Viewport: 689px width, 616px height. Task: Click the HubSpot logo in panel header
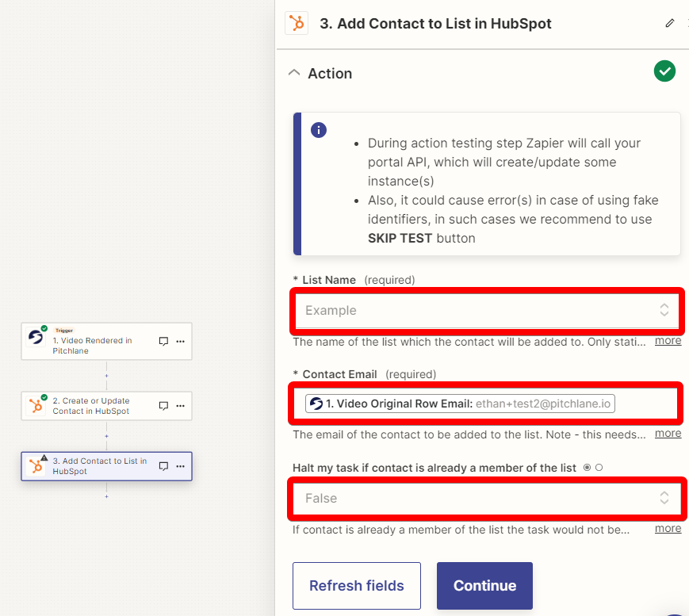coord(297,23)
